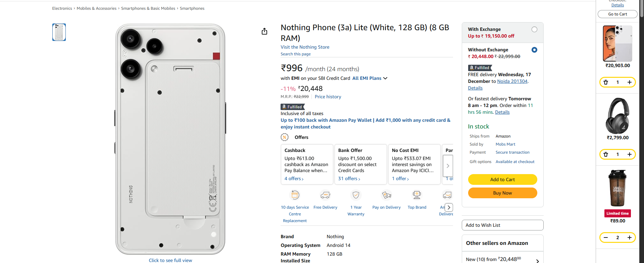Image resolution: width=644 pixels, height=263 pixels.
Task: Click the Pay on Delivery icon
Action: pos(386,195)
